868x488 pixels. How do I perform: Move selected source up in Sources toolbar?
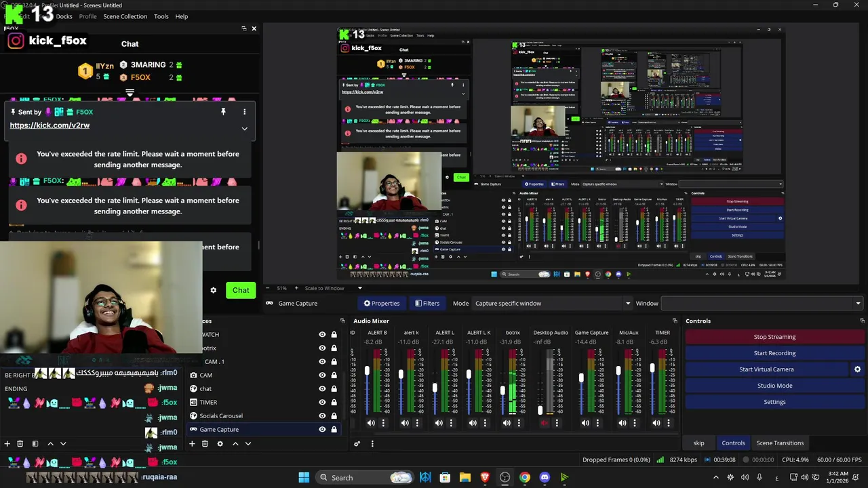pyautogui.click(x=235, y=444)
